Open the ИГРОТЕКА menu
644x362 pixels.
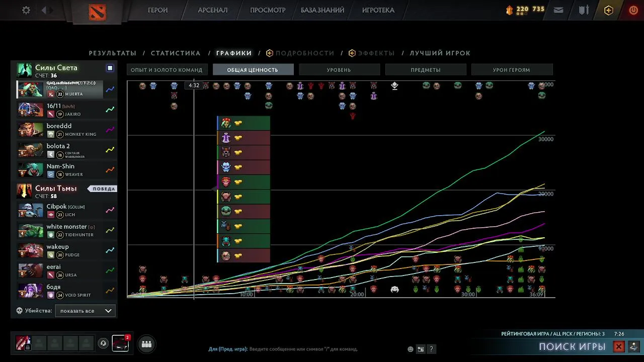378,10
